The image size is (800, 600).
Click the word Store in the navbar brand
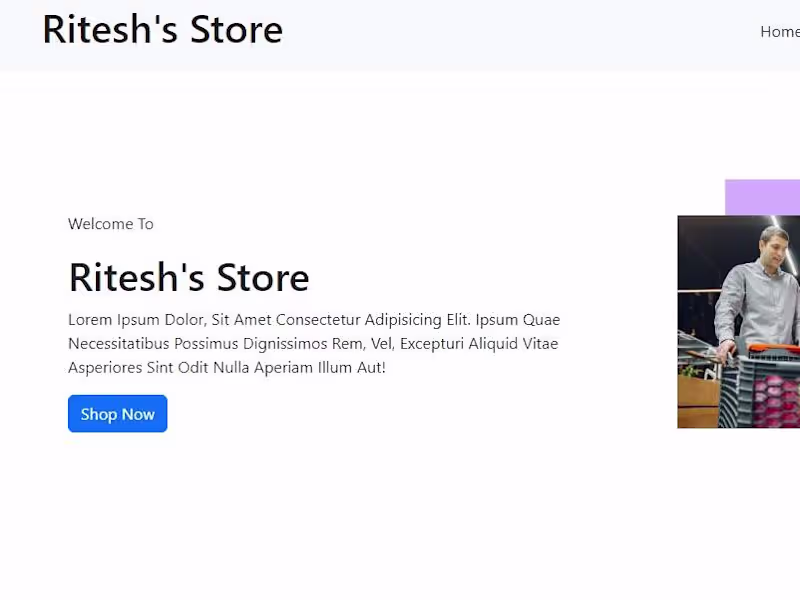236,30
